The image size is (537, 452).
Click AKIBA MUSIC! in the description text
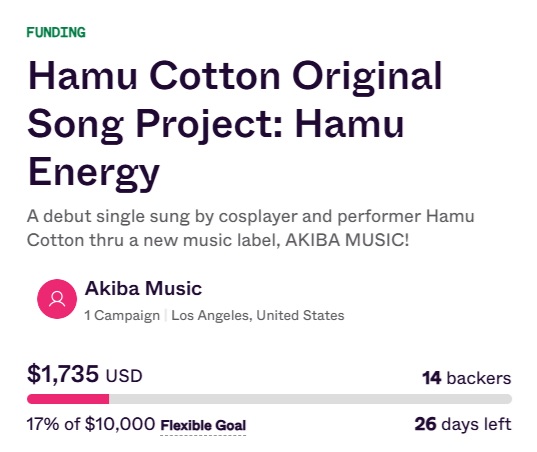pyautogui.click(x=347, y=240)
